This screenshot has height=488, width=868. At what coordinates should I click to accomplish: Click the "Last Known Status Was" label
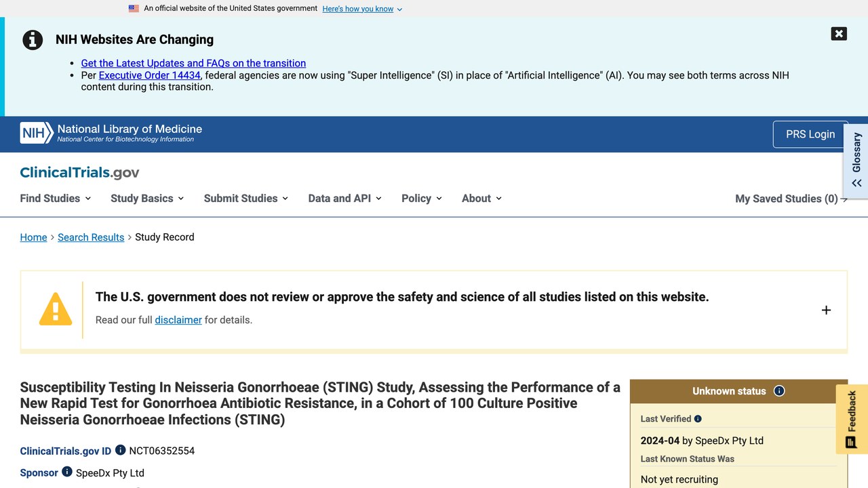[x=688, y=459]
